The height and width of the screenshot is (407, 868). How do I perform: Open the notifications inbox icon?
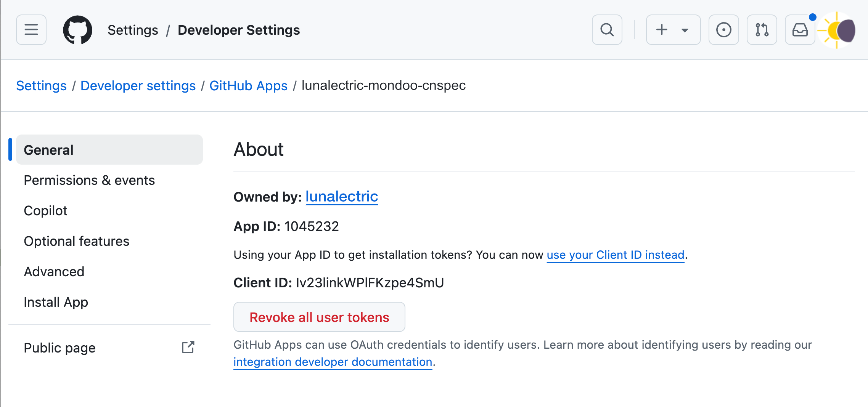[800, 29]
